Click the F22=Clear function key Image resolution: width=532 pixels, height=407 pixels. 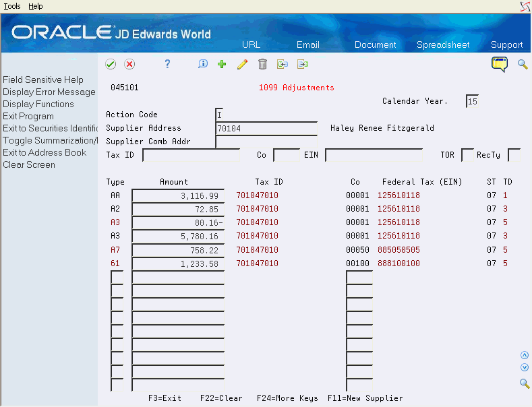[x=221, y=398]
